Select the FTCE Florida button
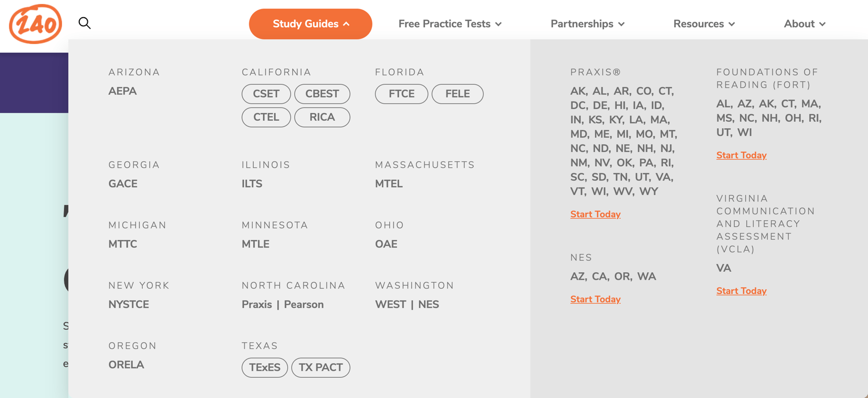The width and height of the screenshot is (868, 398). (x=401, y=94)
